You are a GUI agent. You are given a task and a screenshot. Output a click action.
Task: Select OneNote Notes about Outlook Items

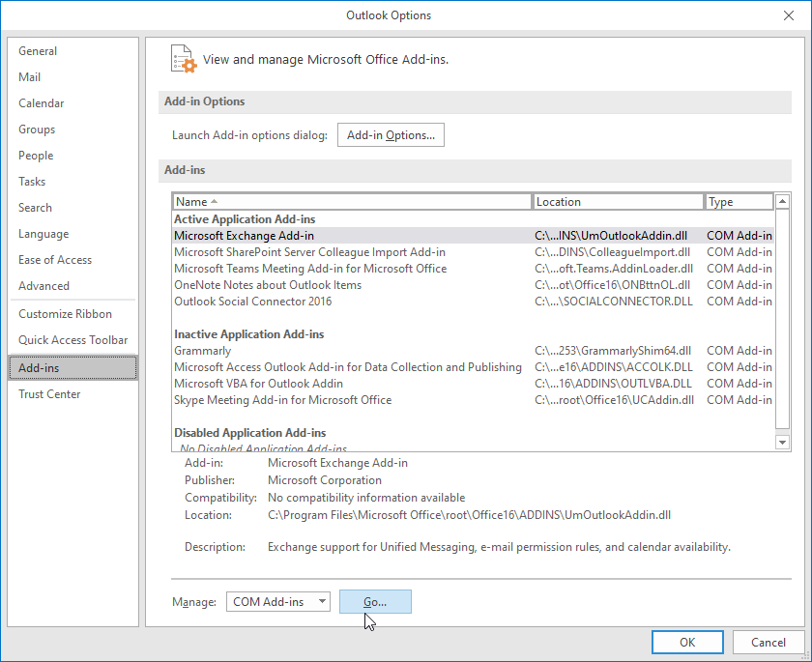[x=474, y=285]
